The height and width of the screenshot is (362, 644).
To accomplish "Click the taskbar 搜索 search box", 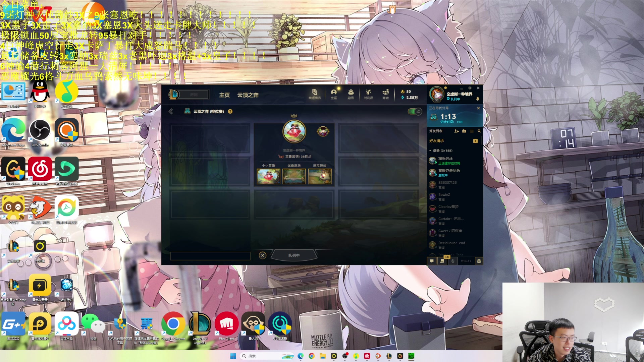I will click(x=267, y=356).
